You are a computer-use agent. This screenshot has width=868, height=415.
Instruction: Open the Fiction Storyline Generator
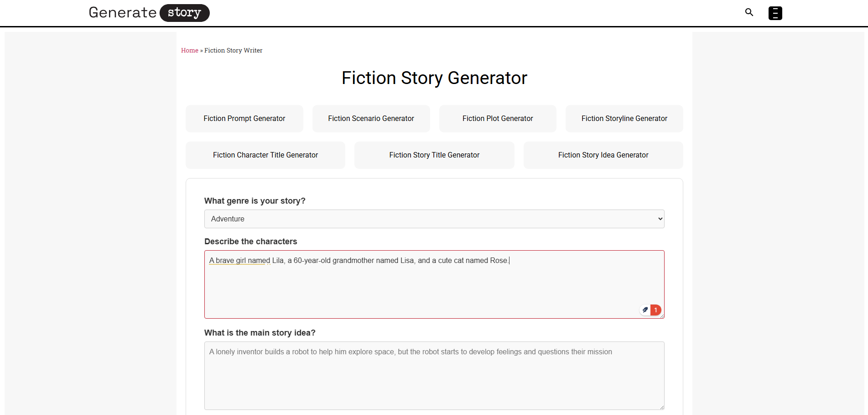pyautogui.click(x=624, y=118)
